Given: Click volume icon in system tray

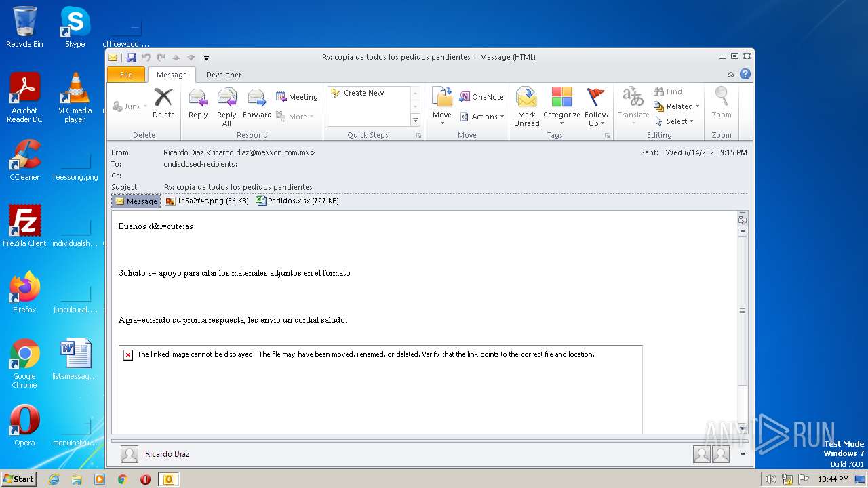Looking at the screenshot, I should pos(770,479).
